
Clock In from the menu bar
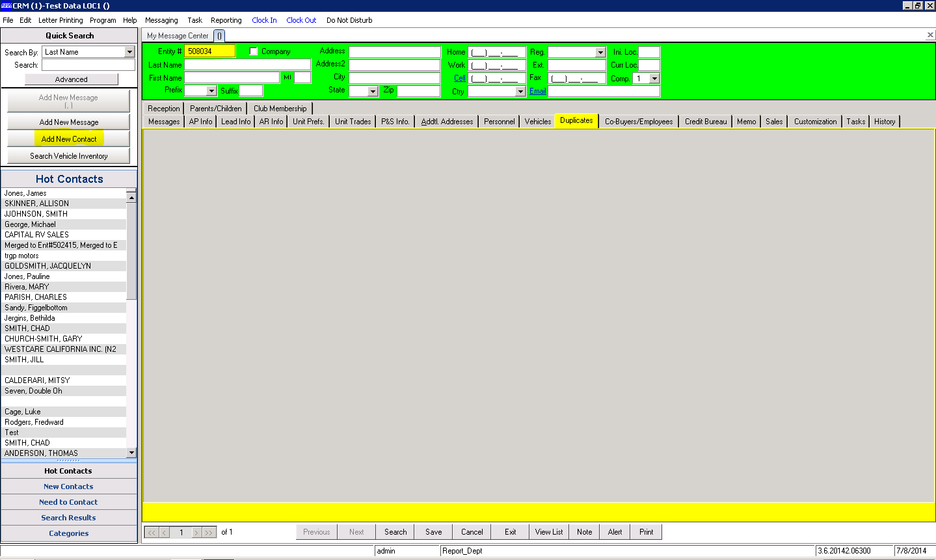[x=264, y=20]
